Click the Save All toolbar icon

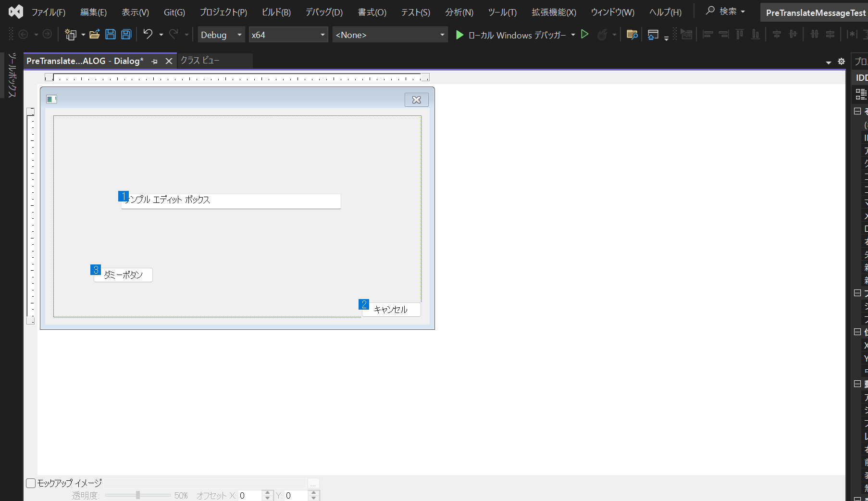point(126,35)
